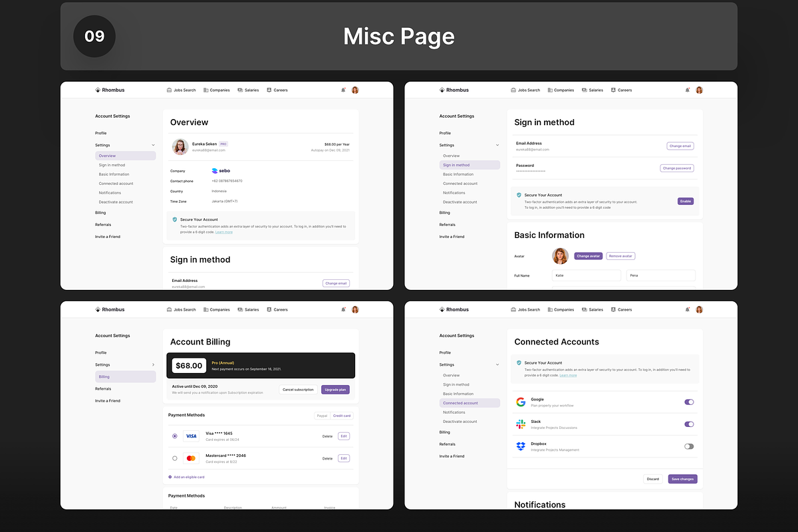Click the Change password button
798x532 pixels.
(x=677, y=168)
